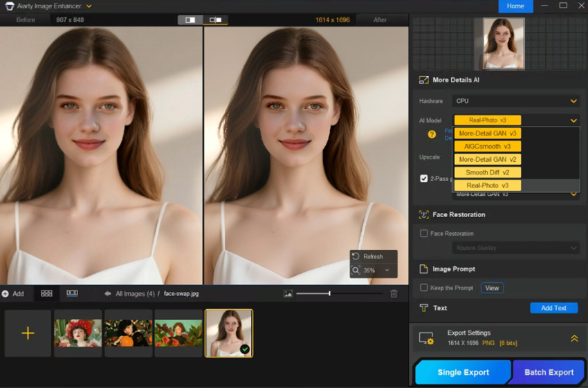
Task: Click the Batch Export button
Action: tap(549, 372)
